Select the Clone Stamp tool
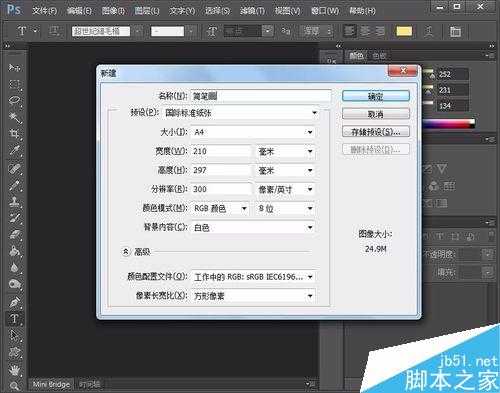Image resolution: width=500 pixels, height=393 pixels. pos(14,202)
